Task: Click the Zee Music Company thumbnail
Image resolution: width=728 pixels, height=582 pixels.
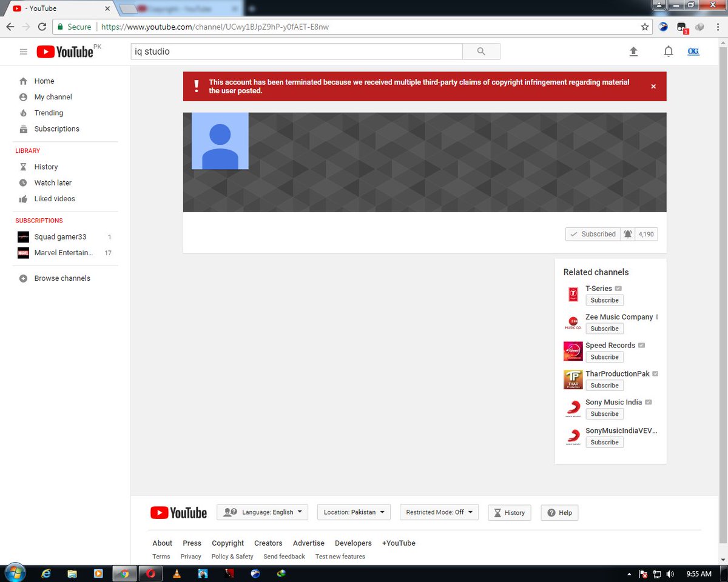Action: click(573, 323)
